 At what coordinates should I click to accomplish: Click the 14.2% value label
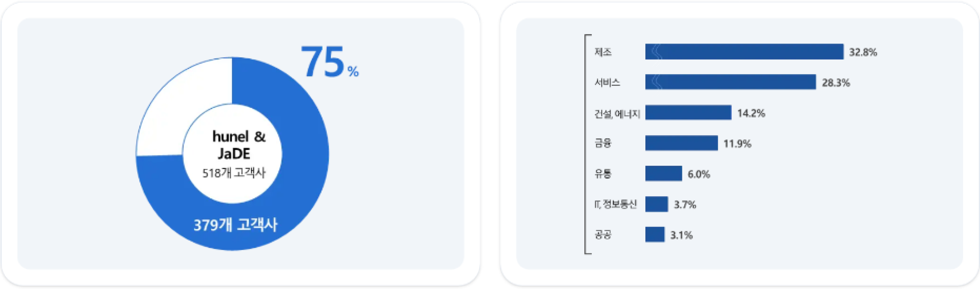tap(751, 113)
